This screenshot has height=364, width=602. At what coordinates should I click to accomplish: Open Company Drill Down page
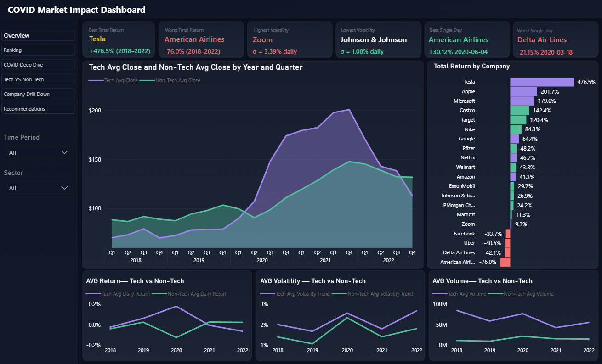pyautogui.click(x=38, y=94)
